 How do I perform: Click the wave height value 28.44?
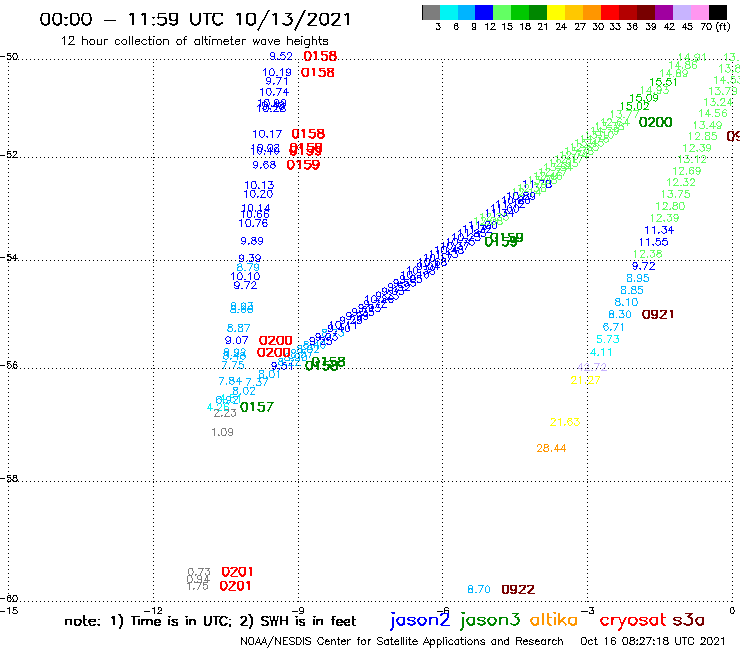coord(551,448)
